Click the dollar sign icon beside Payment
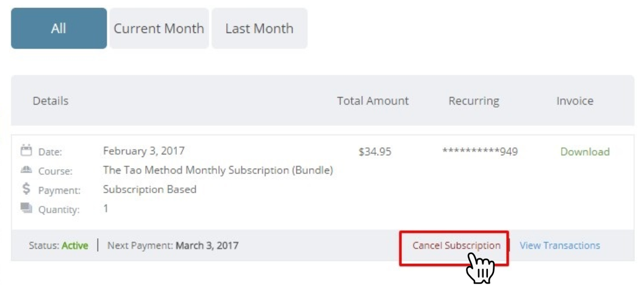Viewport: 644px width, 292px height. [x=26, y=189]
